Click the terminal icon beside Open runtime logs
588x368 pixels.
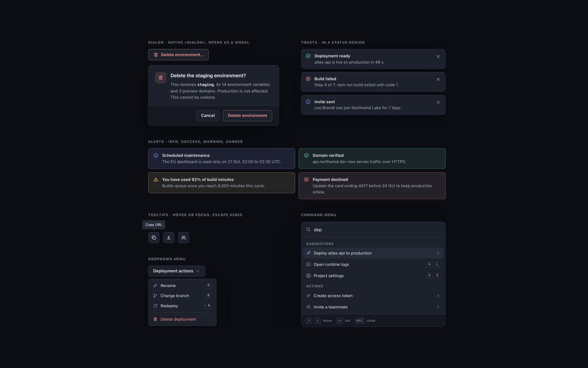(x=308, y=264)
